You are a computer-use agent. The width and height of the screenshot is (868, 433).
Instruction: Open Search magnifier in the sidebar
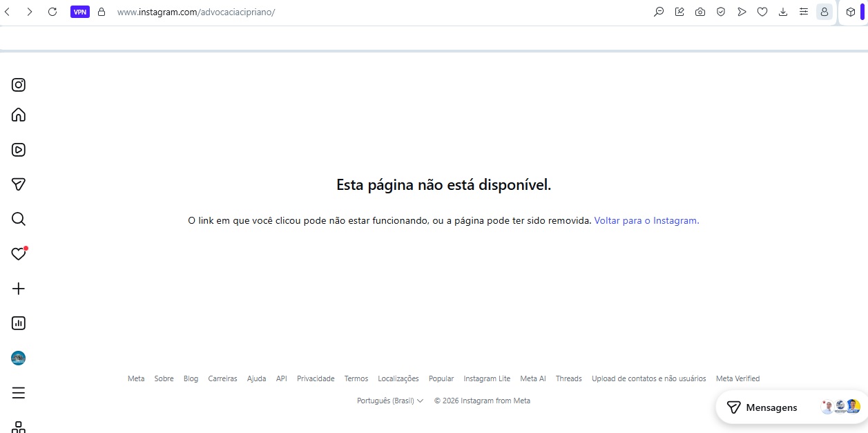click(x=19, y=219)
